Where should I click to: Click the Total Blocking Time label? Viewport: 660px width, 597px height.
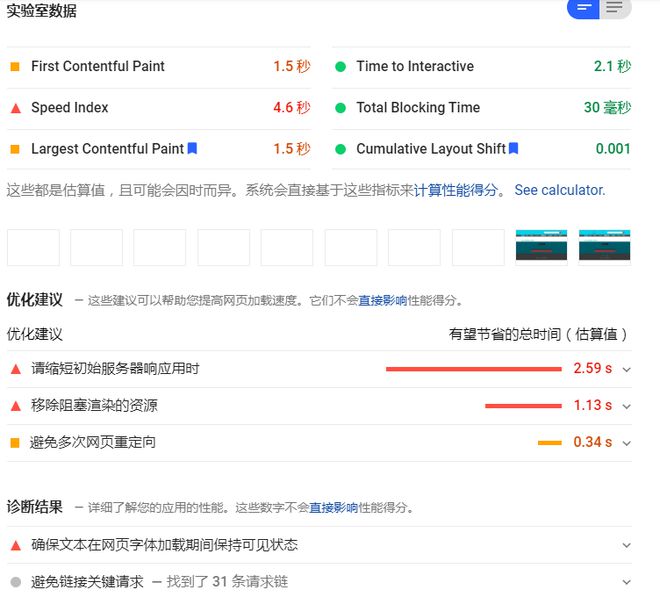click(x=418, y=107)
